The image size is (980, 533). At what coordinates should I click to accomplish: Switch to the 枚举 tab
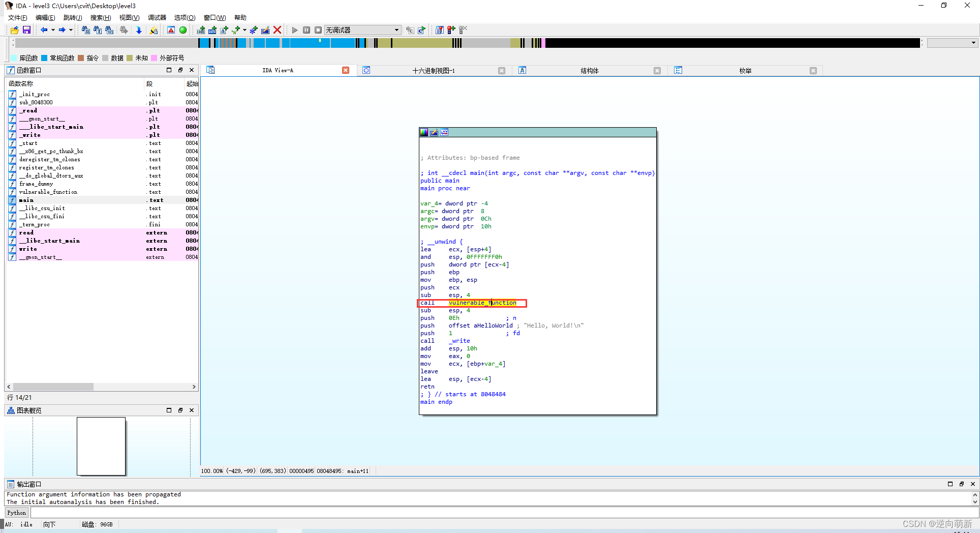click(745, 71)
